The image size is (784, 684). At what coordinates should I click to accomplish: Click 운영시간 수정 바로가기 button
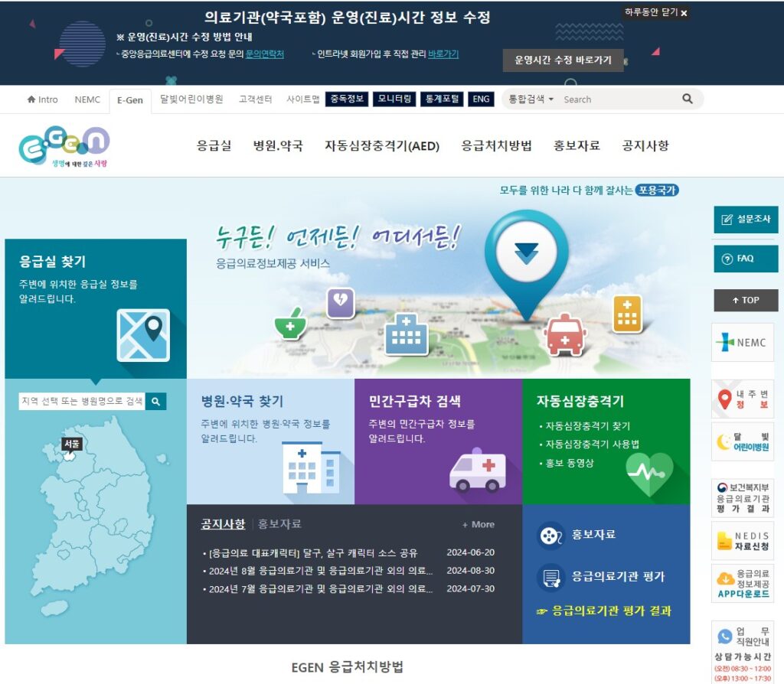563,60
